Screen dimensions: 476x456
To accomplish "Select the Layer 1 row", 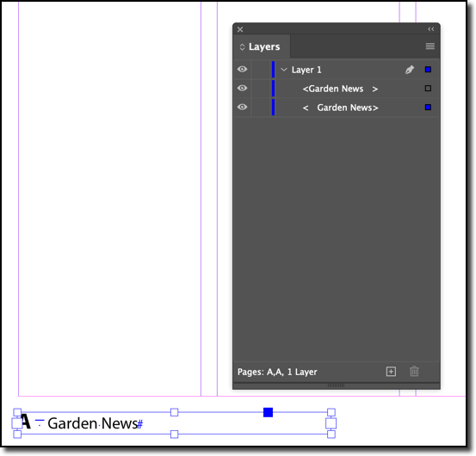I will pyautogui.click(x=337, y=70).
